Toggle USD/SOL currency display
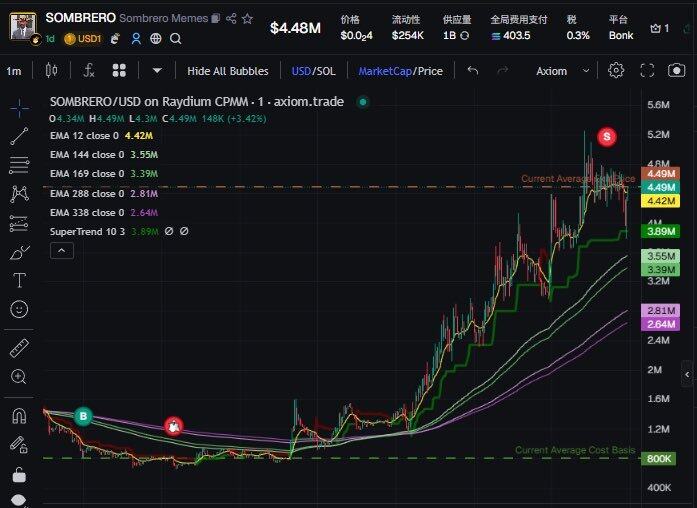 click(x=312, y=71)
